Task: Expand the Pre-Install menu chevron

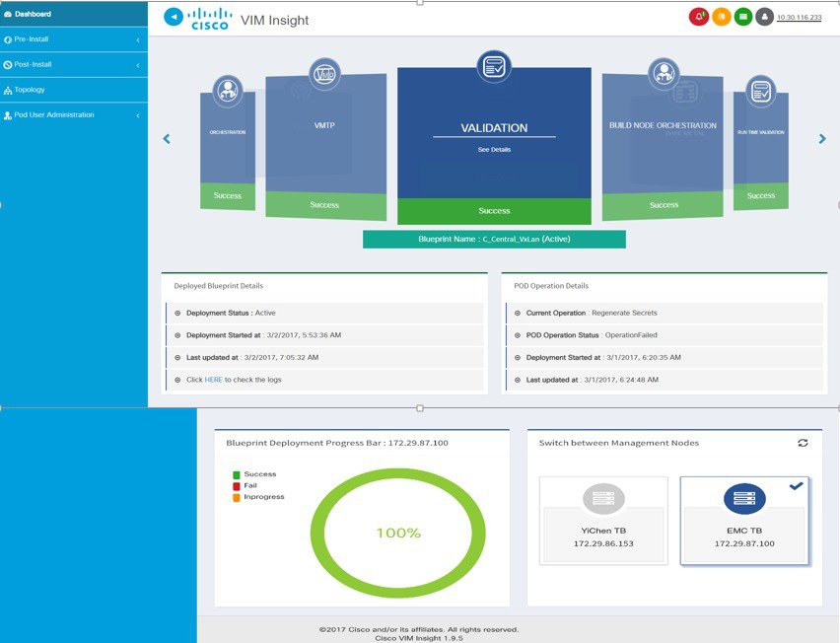Action: pos(138,40)
